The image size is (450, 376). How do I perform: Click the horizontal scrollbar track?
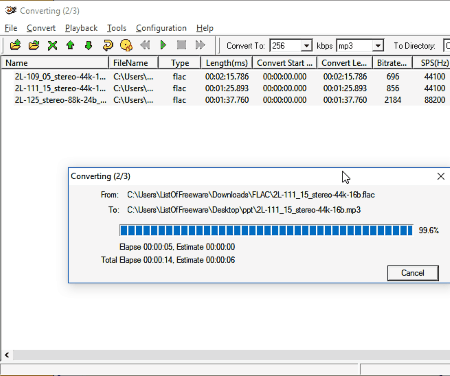(x=231, y=355)
